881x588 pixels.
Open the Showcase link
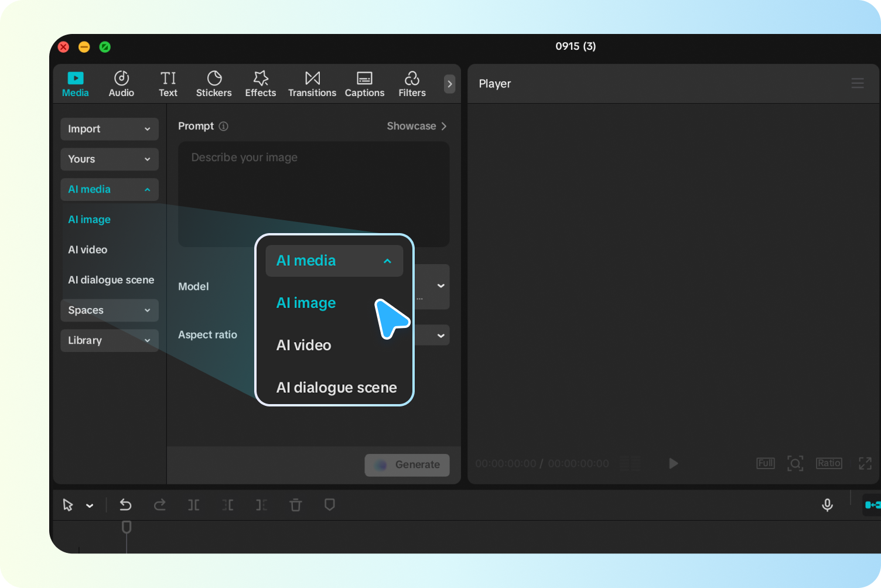pos(416,127)
